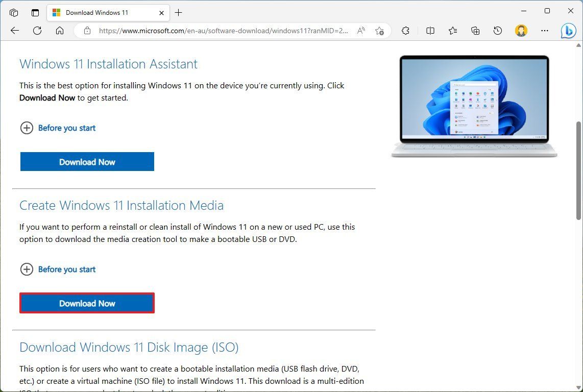Download the media creation tool
Viewport: 583px width, 392px height.
87,303
